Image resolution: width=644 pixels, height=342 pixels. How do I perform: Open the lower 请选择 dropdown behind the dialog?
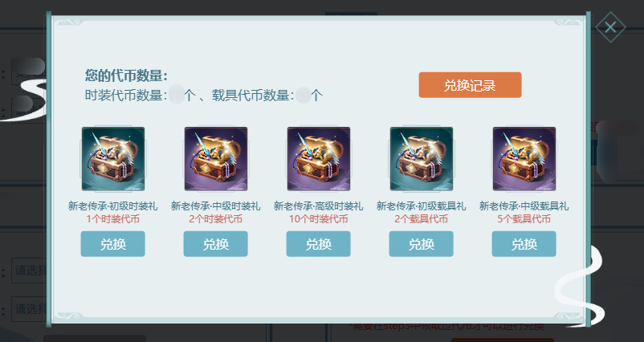[x=29, y=309]
